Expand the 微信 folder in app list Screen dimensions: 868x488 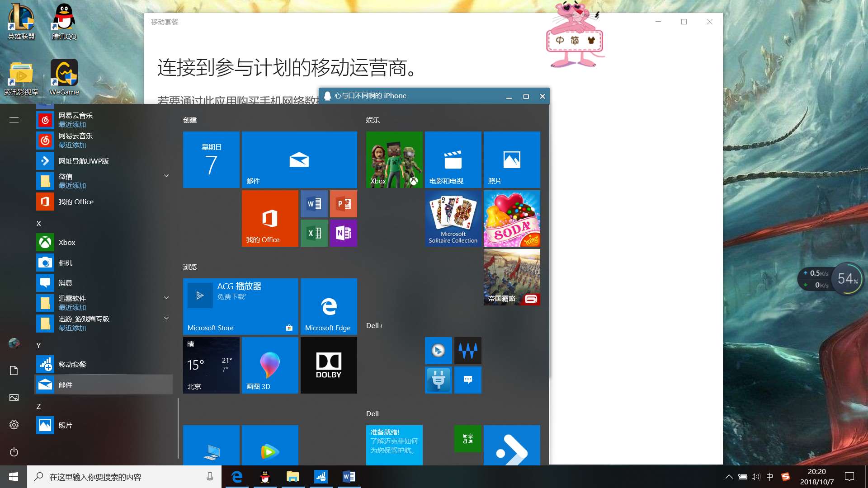[166, 176]
